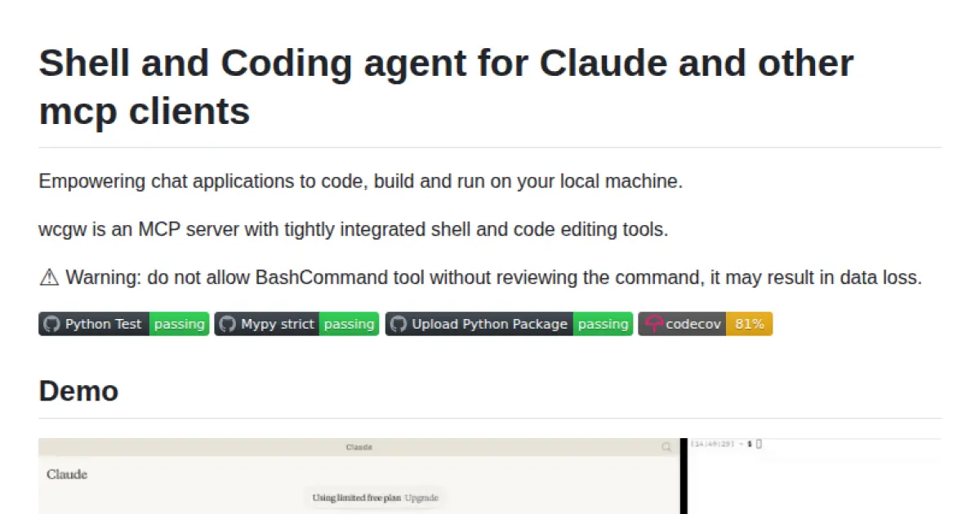Click the GitHub logo on Python Test badge
The image size is (980, 514).
pos(51,324)
